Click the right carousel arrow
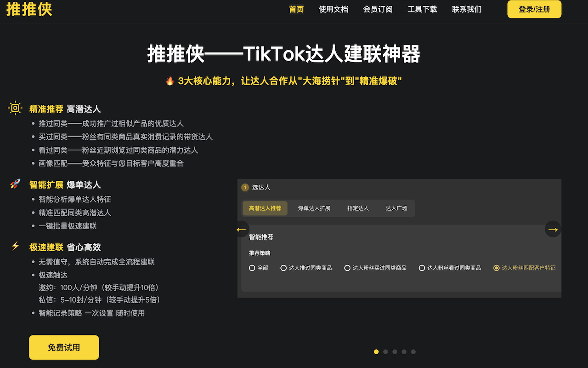 (x=553, y=229)
